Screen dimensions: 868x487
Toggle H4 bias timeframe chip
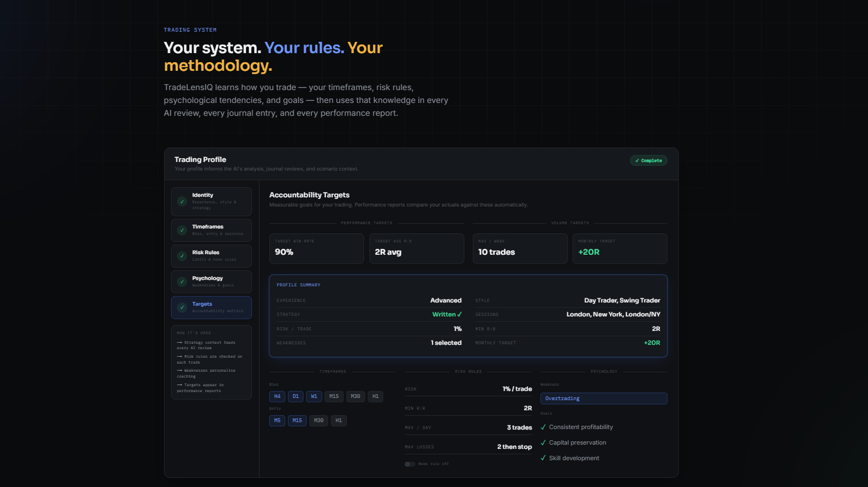click(x=277, y=396)
